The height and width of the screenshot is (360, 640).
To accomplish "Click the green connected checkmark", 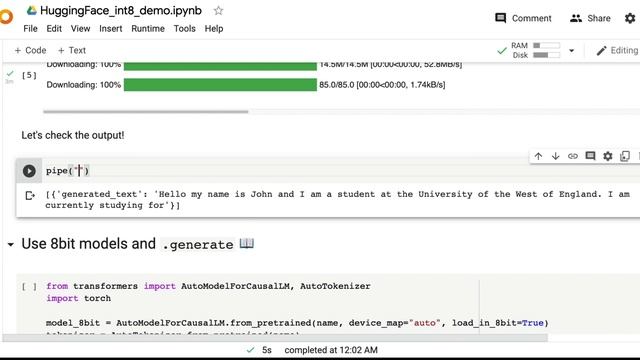I will 502,51.
